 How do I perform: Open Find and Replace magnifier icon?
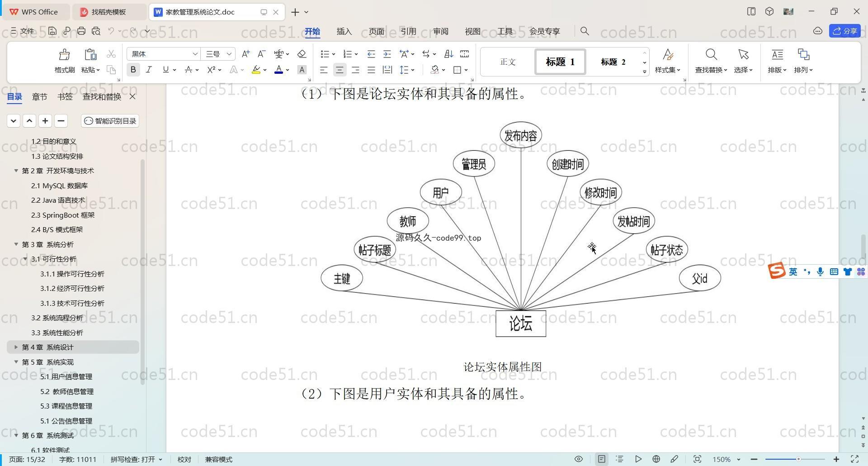(x=711, y=55)
